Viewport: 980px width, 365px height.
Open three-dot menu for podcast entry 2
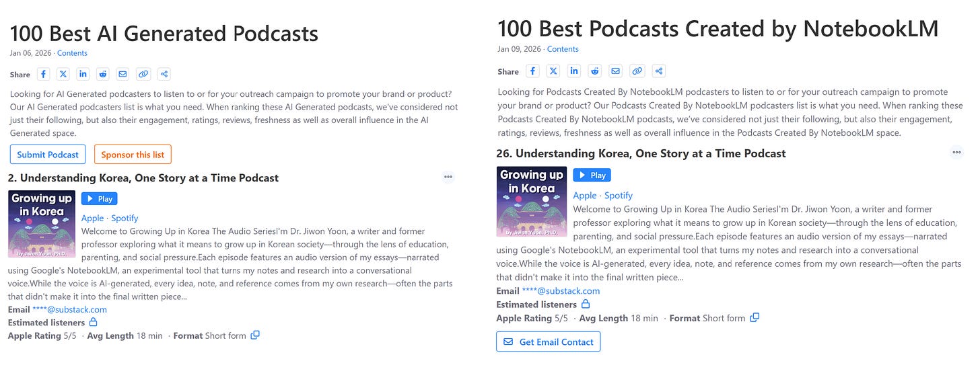(448, 177)
